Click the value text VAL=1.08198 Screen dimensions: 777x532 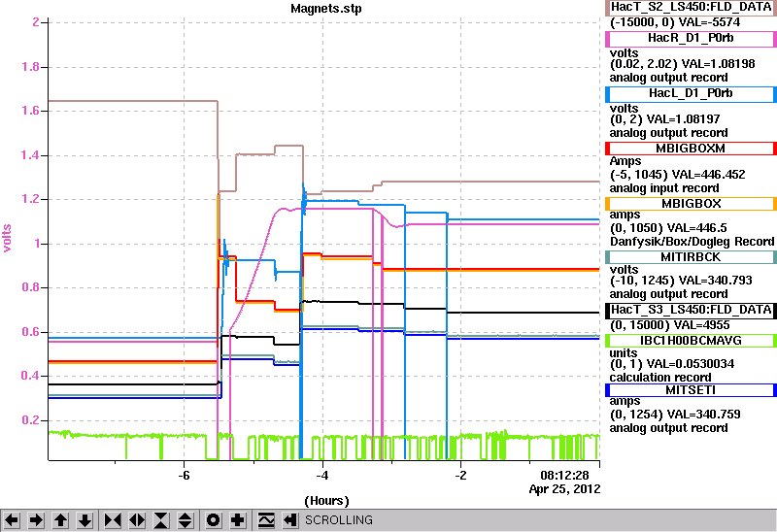click(x=719, y=64)
